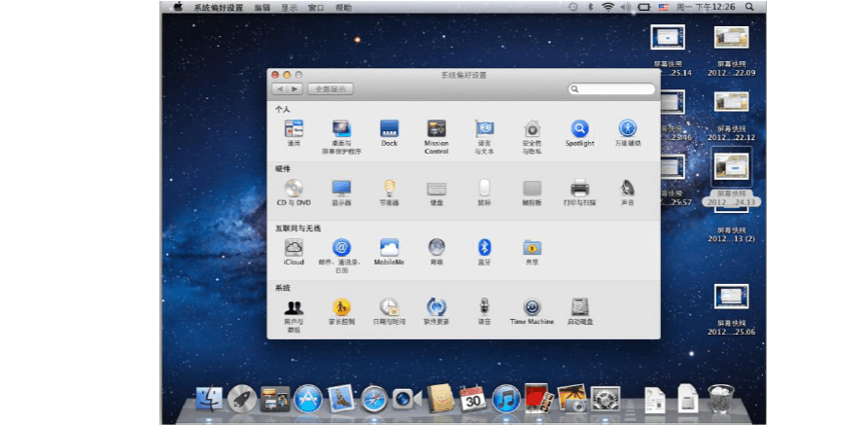This screenshot has height=425, width=868.
Task: Click the Show All (全部显示) button
Action: 330,89
